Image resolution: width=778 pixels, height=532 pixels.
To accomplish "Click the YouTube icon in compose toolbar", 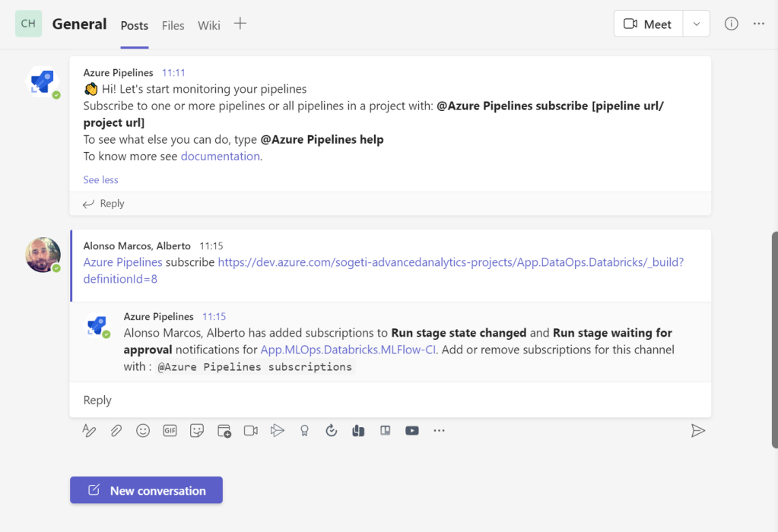I will coord(412,431).
